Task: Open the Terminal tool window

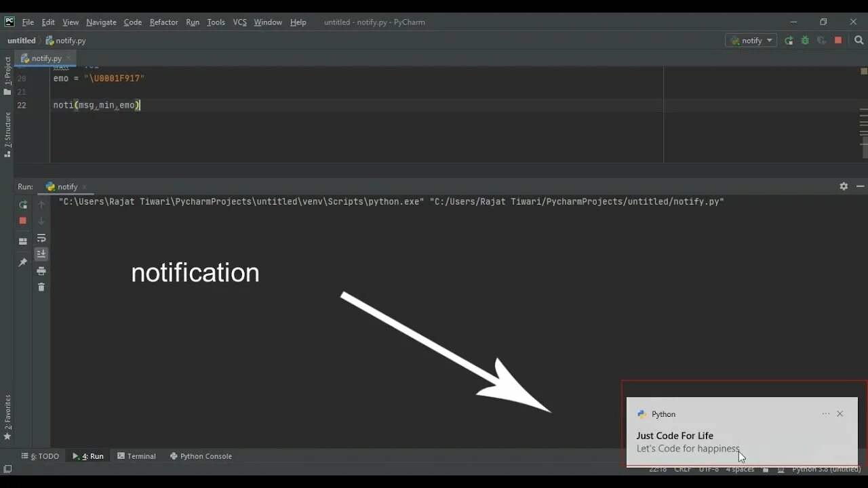Action: click(x=136, y=456)
